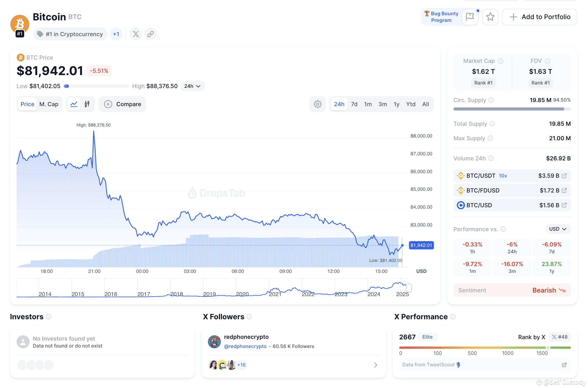Open TweetScout external link icon
The height and width of the screenshot is (388, 588).
click(x=564, y=365)
